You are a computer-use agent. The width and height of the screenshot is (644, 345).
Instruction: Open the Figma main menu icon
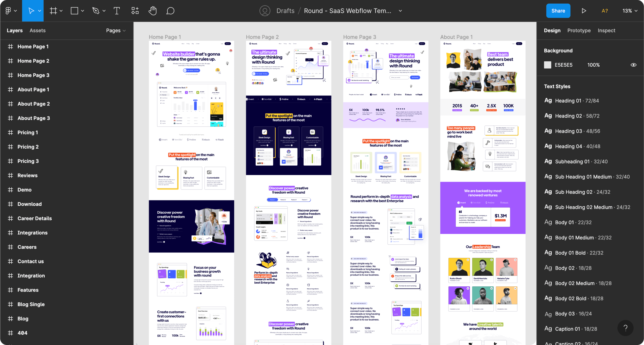pos(8,11)
